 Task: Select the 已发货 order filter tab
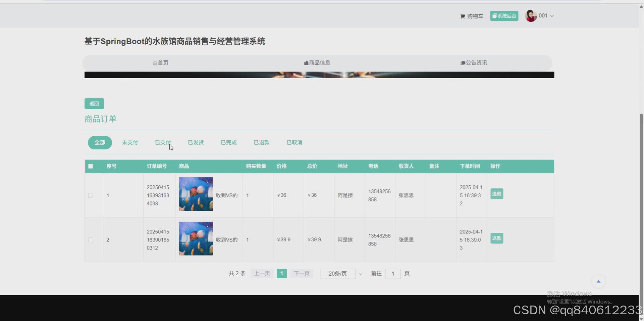pos(196,142)
